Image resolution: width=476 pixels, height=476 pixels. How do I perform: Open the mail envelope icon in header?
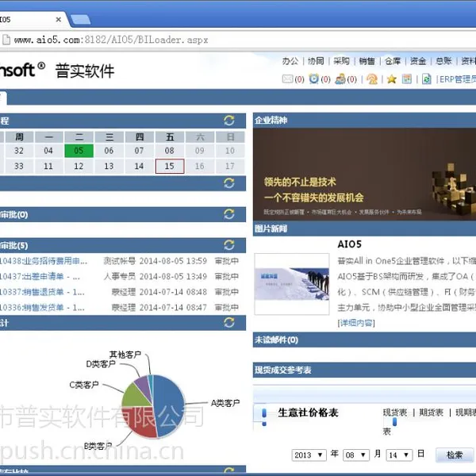point(287,79)
